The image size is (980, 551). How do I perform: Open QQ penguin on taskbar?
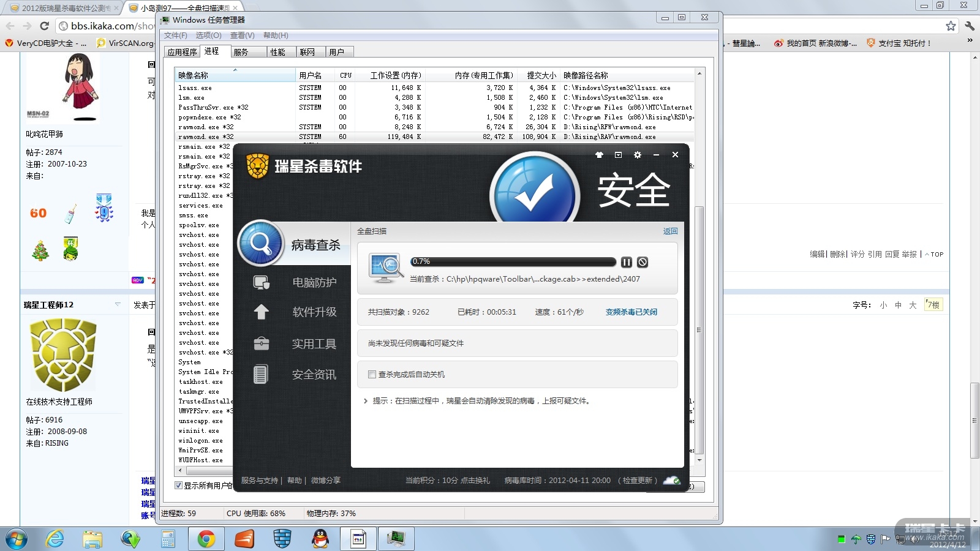(320, 539)
